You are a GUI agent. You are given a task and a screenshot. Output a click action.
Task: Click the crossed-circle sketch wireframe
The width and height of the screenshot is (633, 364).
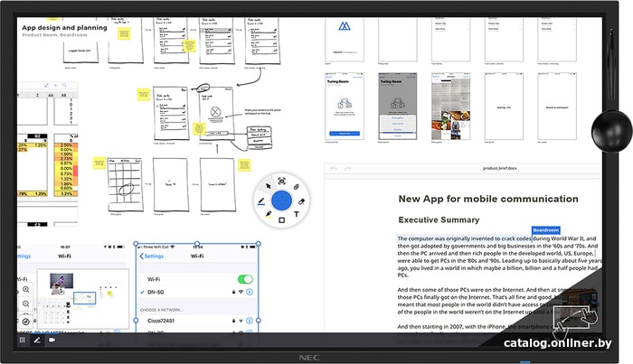[x=216, y=113]
